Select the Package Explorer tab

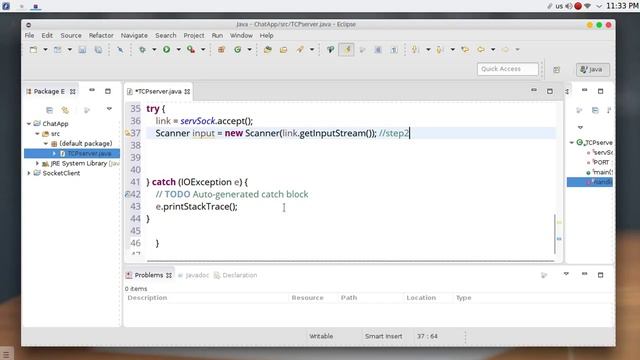51,91
